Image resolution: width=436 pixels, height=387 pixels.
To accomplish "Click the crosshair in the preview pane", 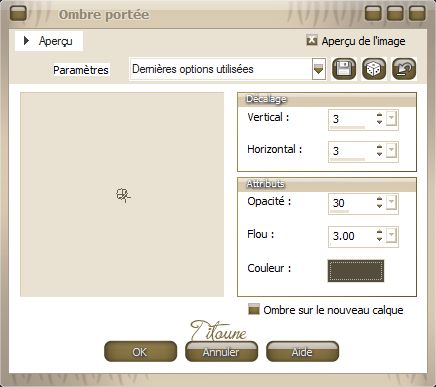I will point(123,195).
